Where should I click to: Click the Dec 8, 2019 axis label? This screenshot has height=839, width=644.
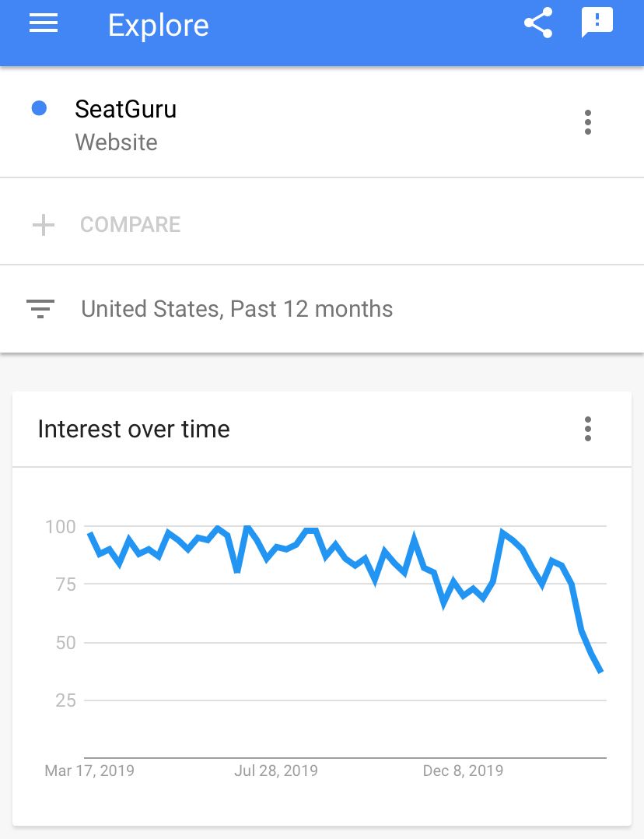pos(463,771)
